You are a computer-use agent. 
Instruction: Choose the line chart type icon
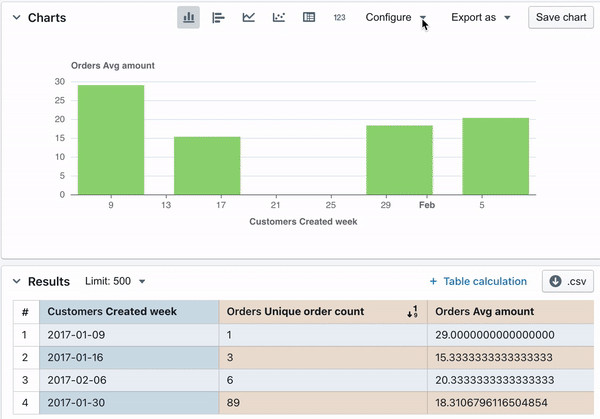point(248,18)
